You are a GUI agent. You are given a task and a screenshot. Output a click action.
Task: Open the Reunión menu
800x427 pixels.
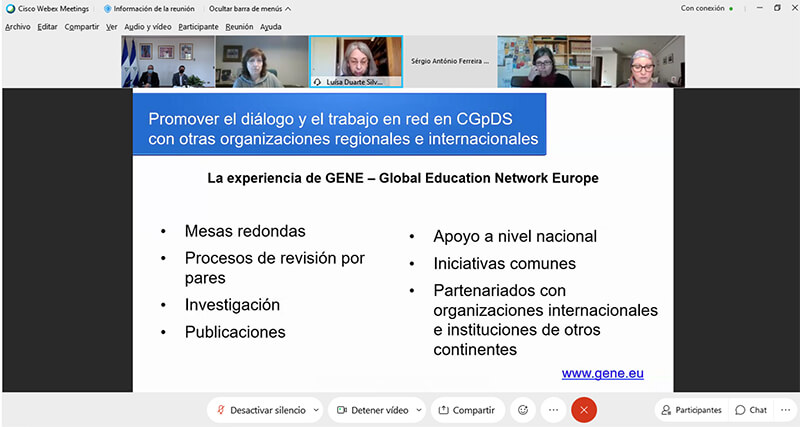(239, 27)
